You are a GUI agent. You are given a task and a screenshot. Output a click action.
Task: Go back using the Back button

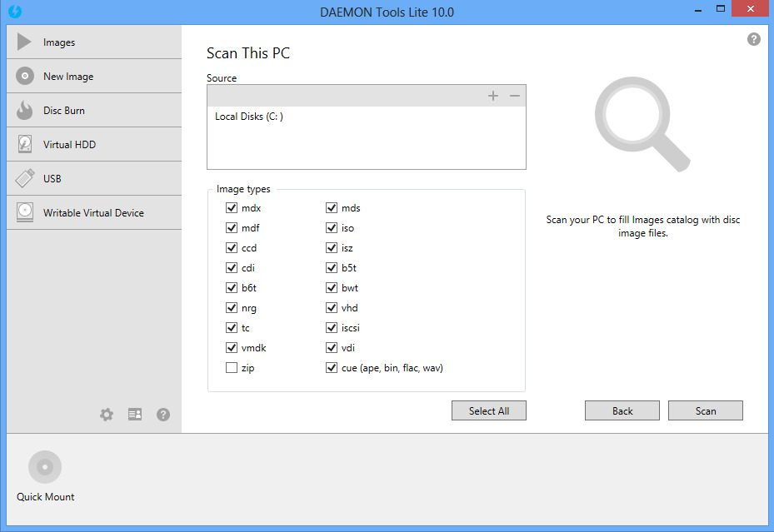coord(622,411)
